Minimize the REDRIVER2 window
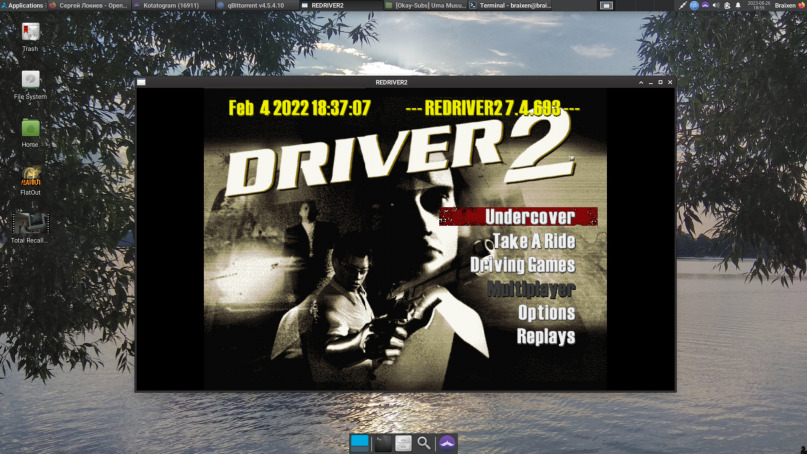Viewport: 807px width, 454px height. (x=651, y=82)
